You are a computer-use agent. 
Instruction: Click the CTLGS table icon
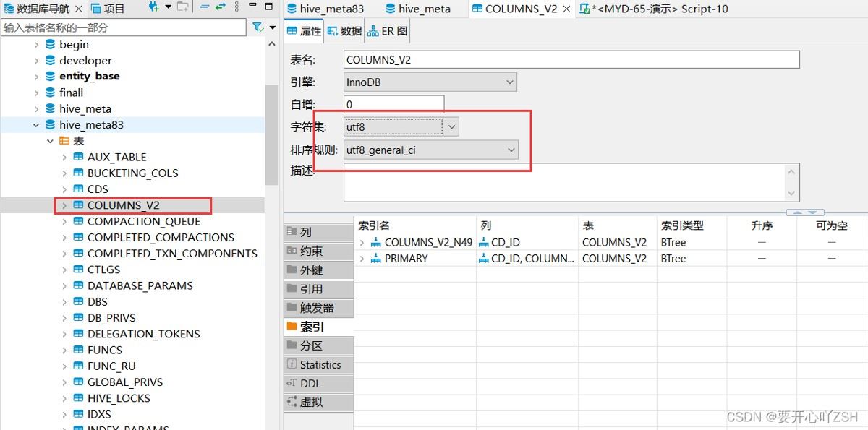[79, 270]
